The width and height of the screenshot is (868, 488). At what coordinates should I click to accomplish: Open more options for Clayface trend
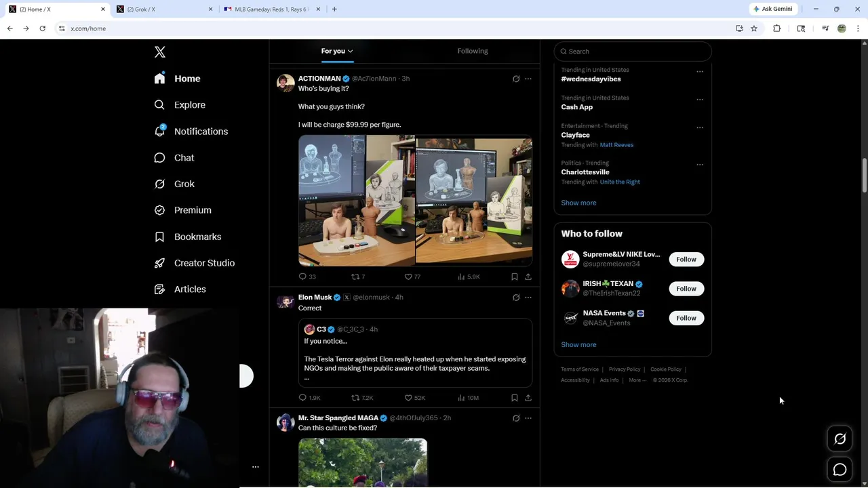700,127
